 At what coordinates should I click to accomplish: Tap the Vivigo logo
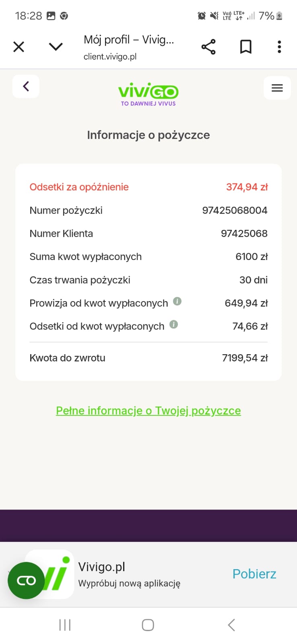[x=148, y=95]
